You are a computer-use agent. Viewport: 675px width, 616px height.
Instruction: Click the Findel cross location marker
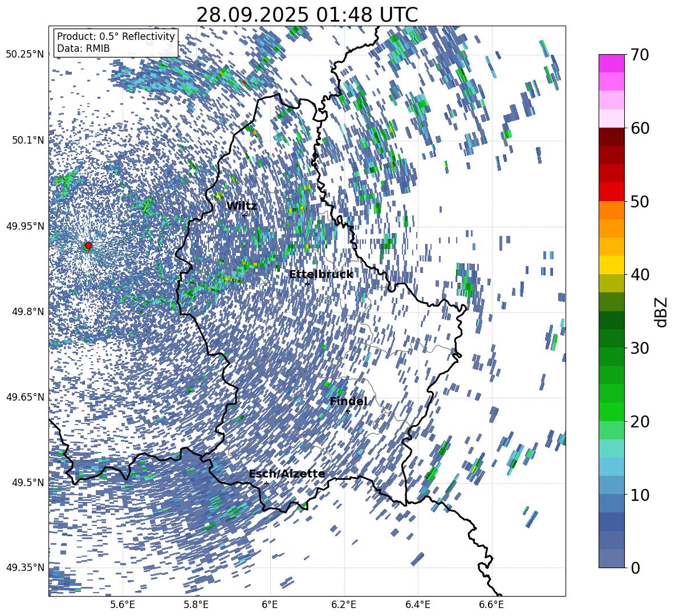click(x=348, y=411)
